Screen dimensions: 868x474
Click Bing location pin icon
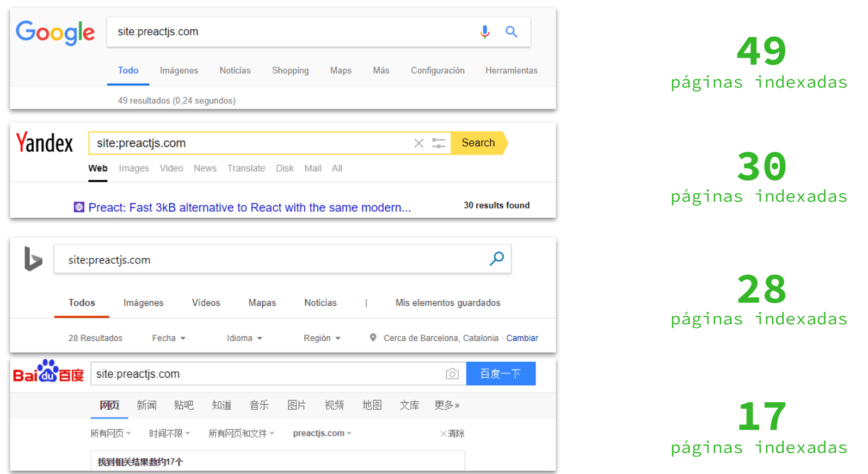[x=373, y=337]
